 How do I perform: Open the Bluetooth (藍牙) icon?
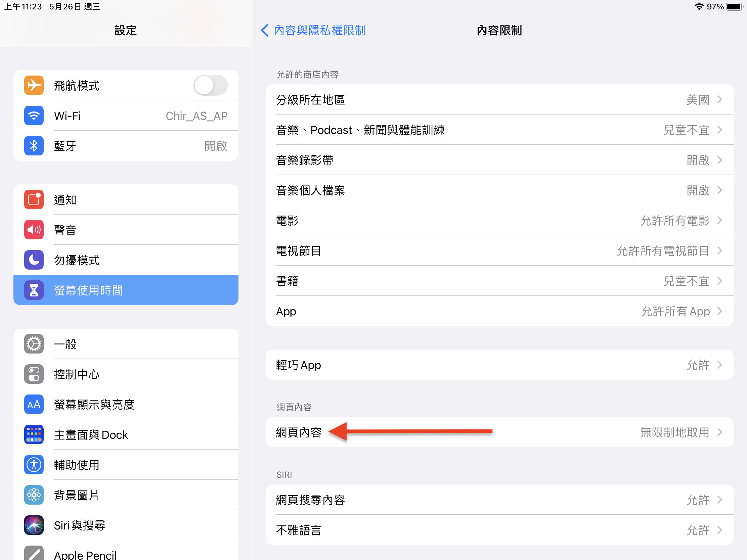tap(34, 146)
